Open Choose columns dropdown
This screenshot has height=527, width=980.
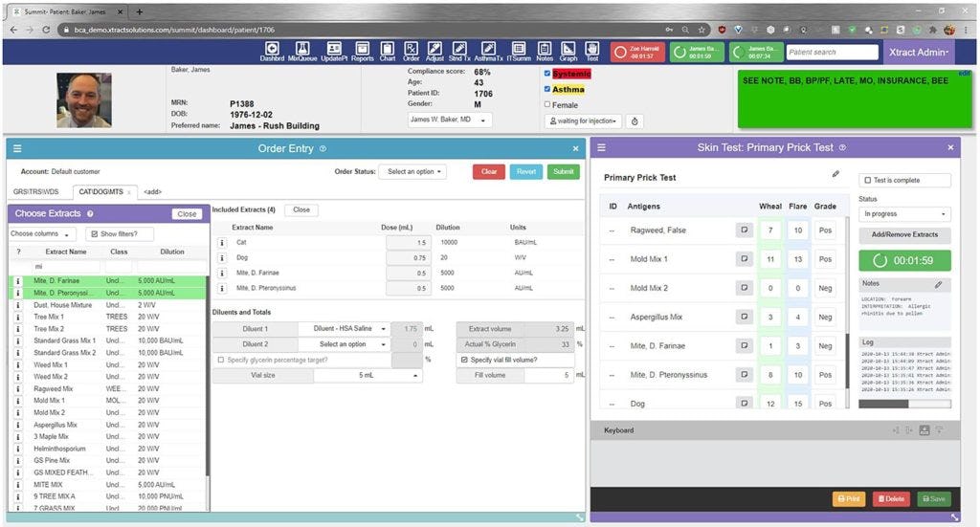(x=41, y=234)
